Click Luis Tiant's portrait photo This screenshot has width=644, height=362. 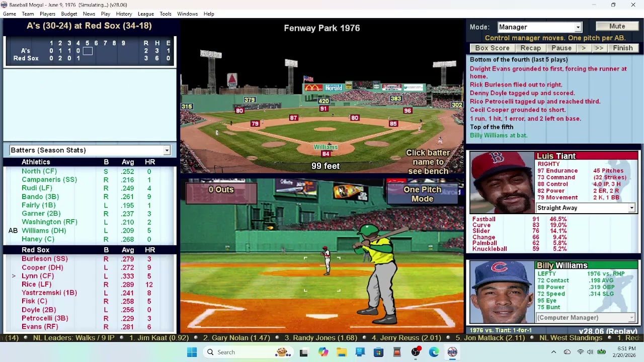point(502,183)
